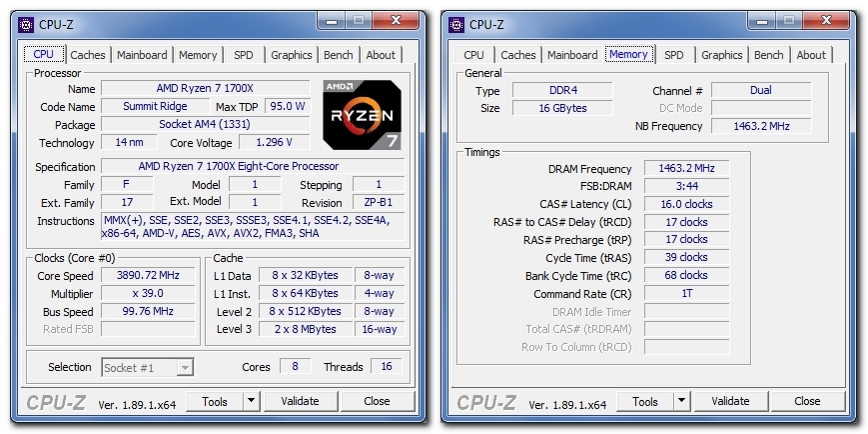Click CPU-Z app icon in right window title bar

point(456,25)
